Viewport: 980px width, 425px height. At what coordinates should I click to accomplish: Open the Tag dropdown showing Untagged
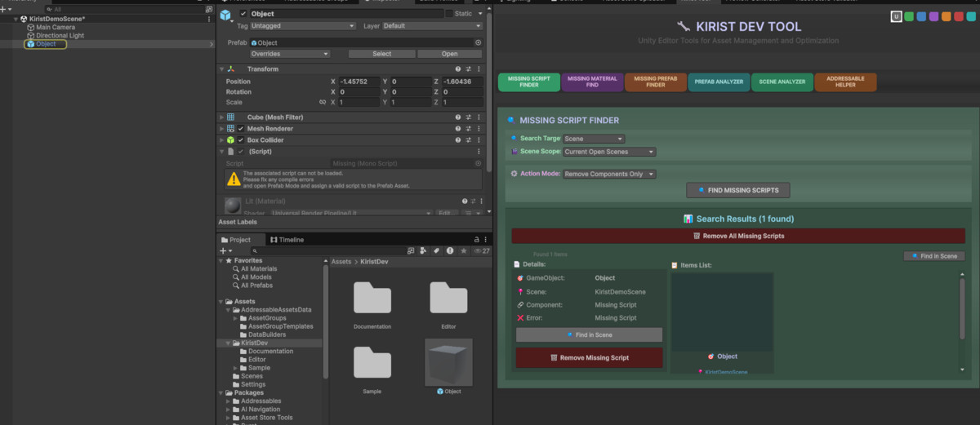point(303,26)
